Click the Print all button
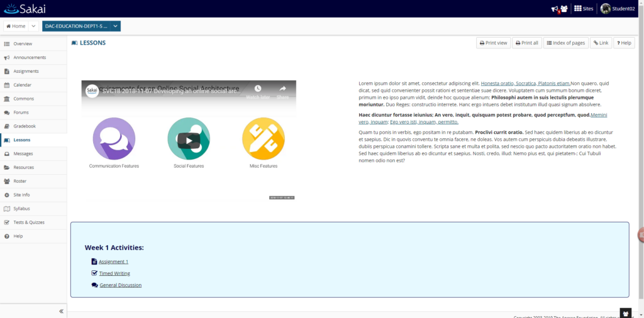 point(527,43)
